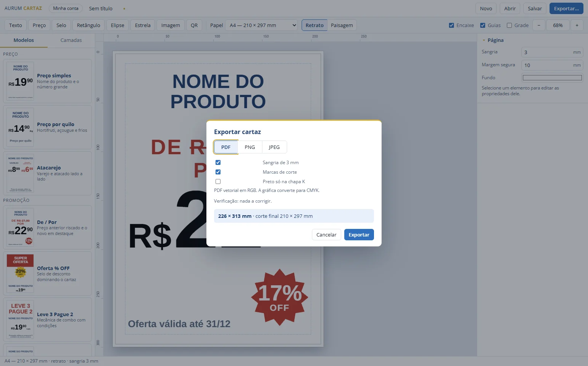588x366 pixels.
Task: Uncheck Marcas de corte option
Action: pos(218,172)
